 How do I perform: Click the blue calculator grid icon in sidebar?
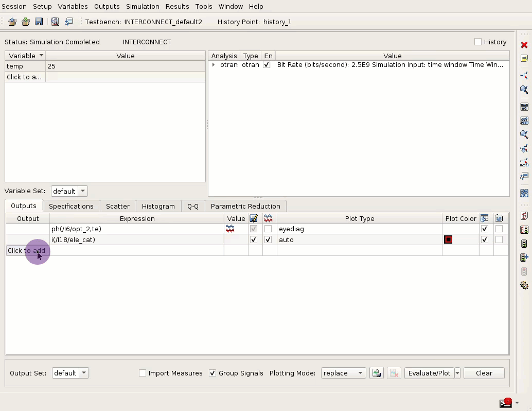[524, 193]
